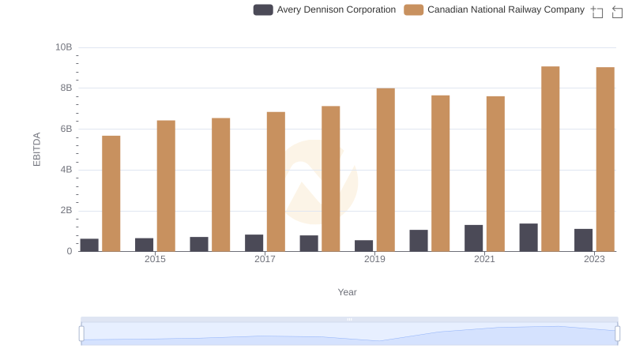
Task: Click the Canadian National Railway 2017 bar
Action: pos(276,182)
